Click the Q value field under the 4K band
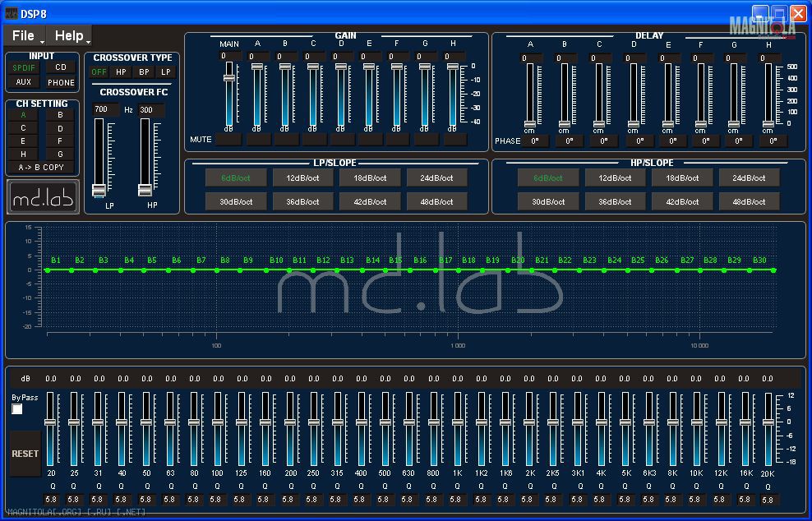 [x=600, y=500]
